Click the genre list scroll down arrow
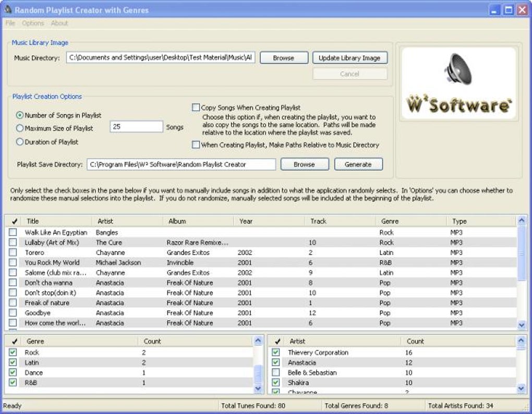Screen dimensions: 532x414 [x=258, y=388]
